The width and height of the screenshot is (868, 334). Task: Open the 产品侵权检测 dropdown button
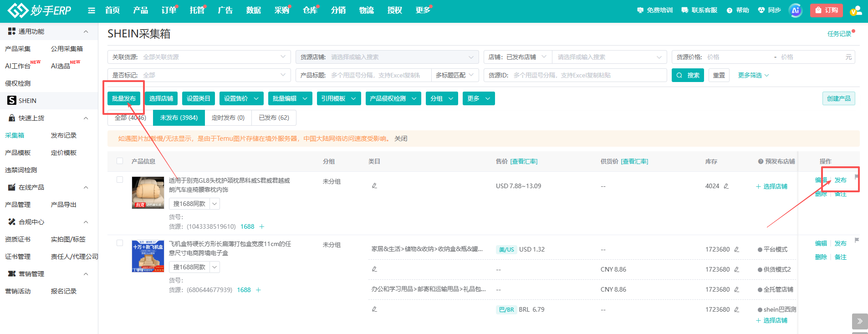(x=393, y=98)
